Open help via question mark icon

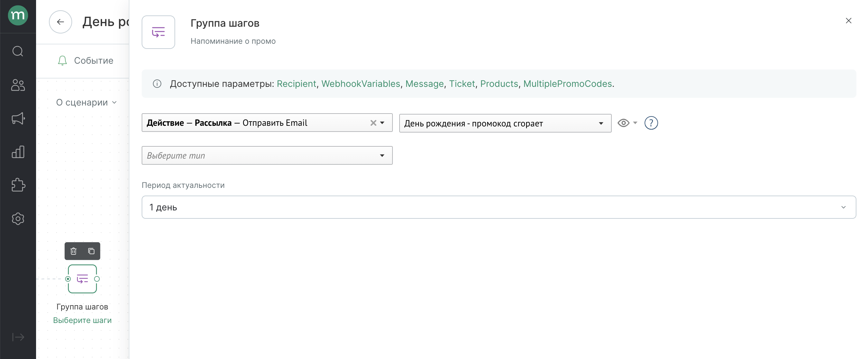[x=651, y=123]
